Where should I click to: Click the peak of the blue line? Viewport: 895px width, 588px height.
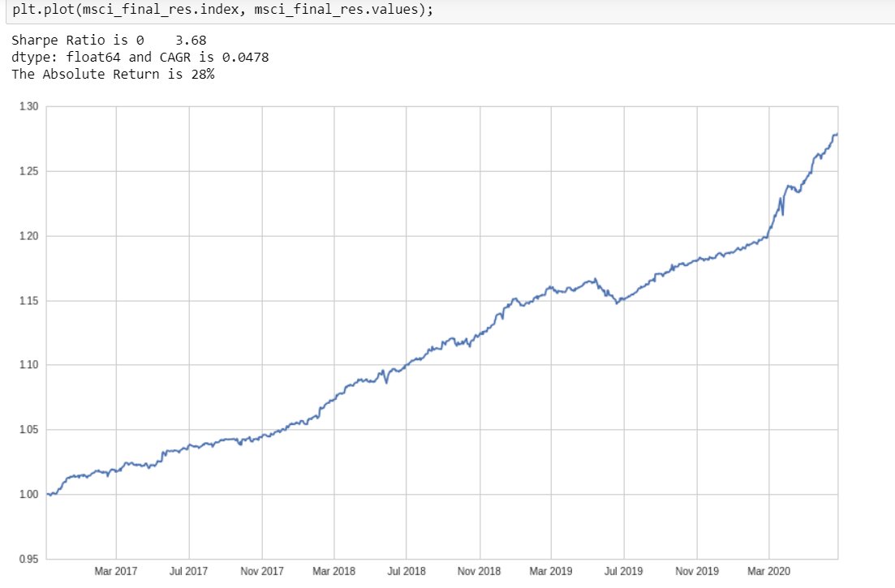(x=836, y=135)
